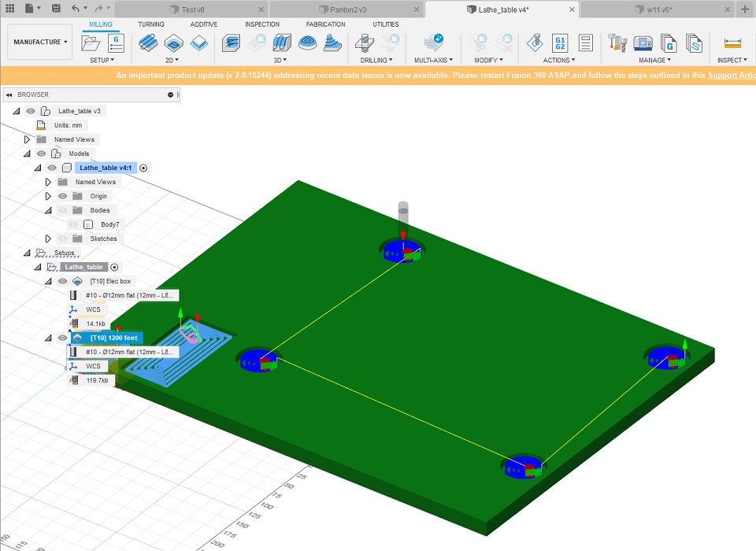
Task: Toggle visibility of [T10] Elec box operation
Action: coord(63,281)
